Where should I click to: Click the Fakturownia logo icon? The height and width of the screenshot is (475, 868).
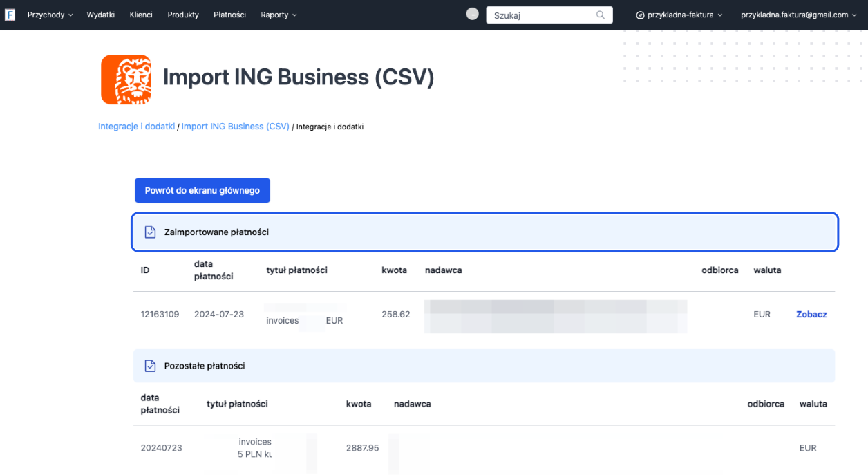pos(10,14)
